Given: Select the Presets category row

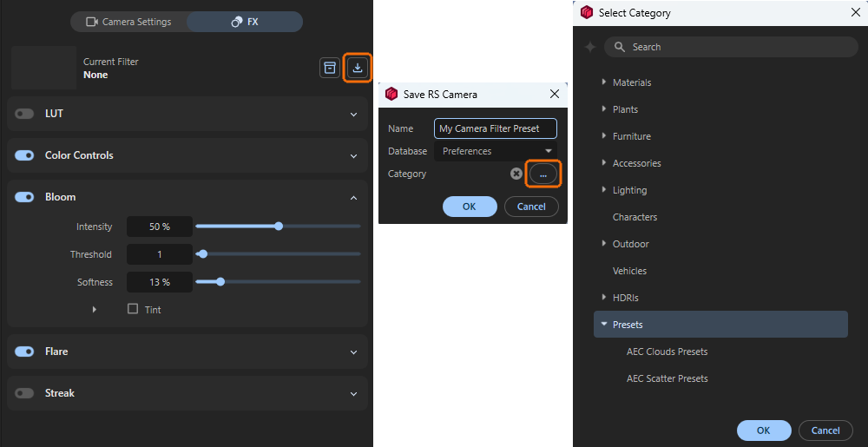Looking at the screenshot, I should [x=720, y=325].
